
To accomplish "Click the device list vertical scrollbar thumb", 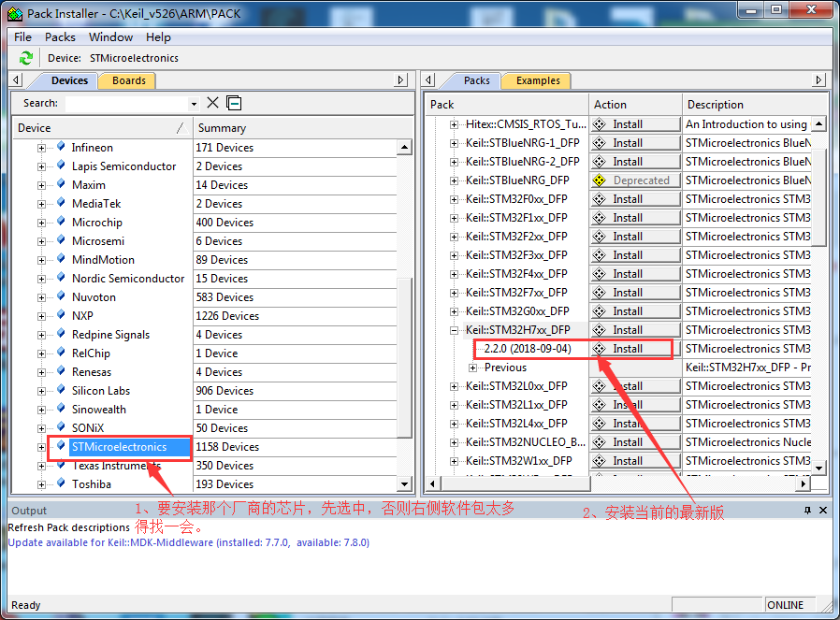I will (404, 357).
